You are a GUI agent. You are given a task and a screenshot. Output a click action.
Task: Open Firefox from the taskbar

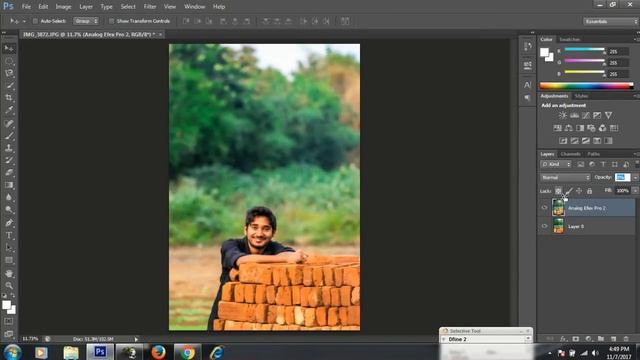pyautogui.click(x=158, y=352)
